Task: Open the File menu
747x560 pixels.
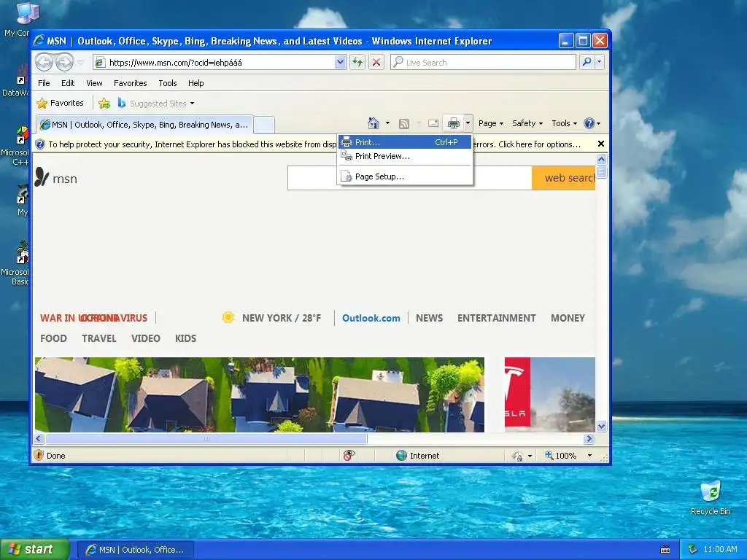Action: [x=44, y=83]
